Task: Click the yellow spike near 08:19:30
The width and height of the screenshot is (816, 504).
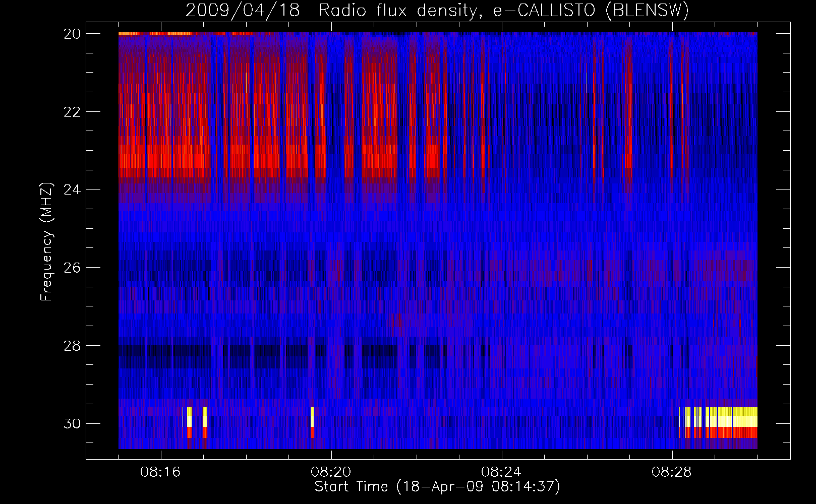Action: 312,417
